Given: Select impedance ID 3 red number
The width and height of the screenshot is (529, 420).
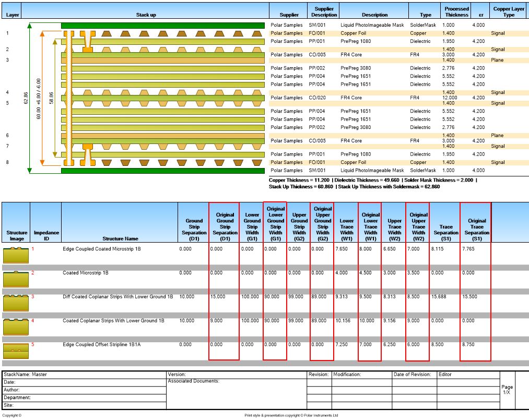Looking at the screenshot, I should coord(33,297).
